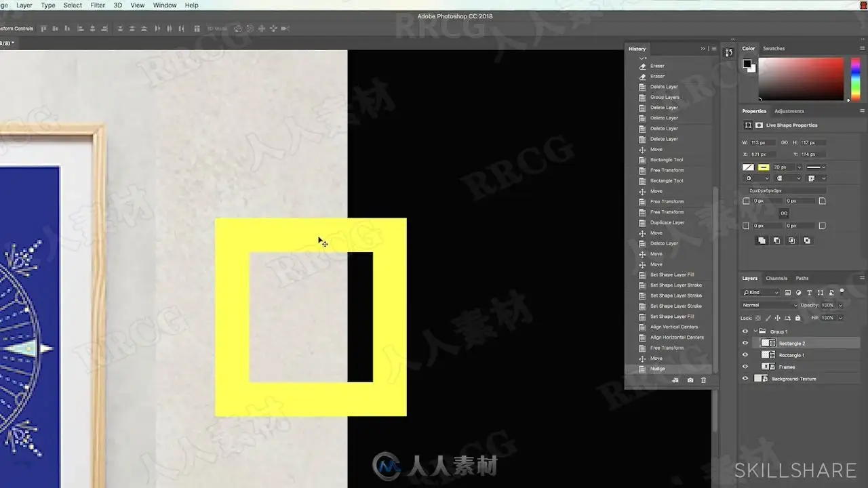Click the shape fill color swatch
868x488 pixels.
(x=748, y=167)
